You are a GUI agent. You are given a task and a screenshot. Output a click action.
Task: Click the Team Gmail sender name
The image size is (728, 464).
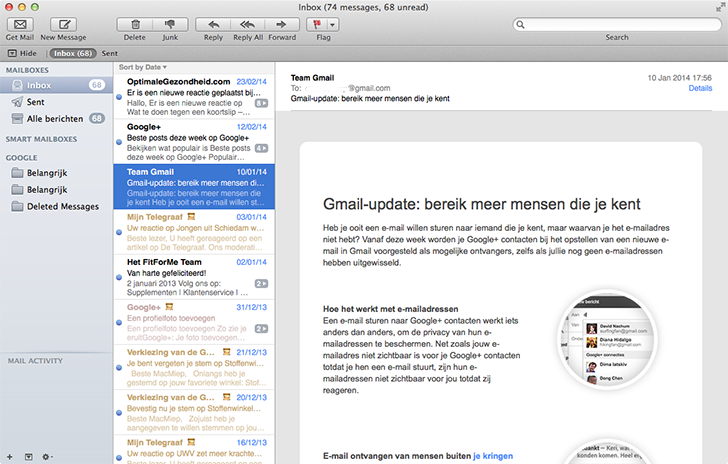tap(312, 78)
